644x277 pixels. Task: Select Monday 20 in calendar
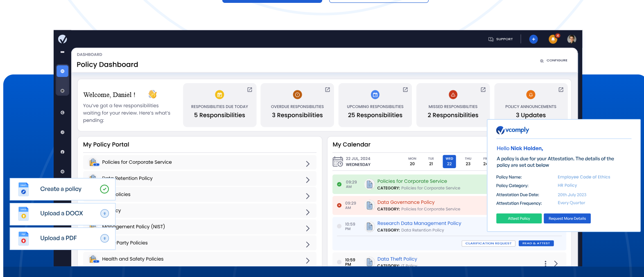[412, 162]
